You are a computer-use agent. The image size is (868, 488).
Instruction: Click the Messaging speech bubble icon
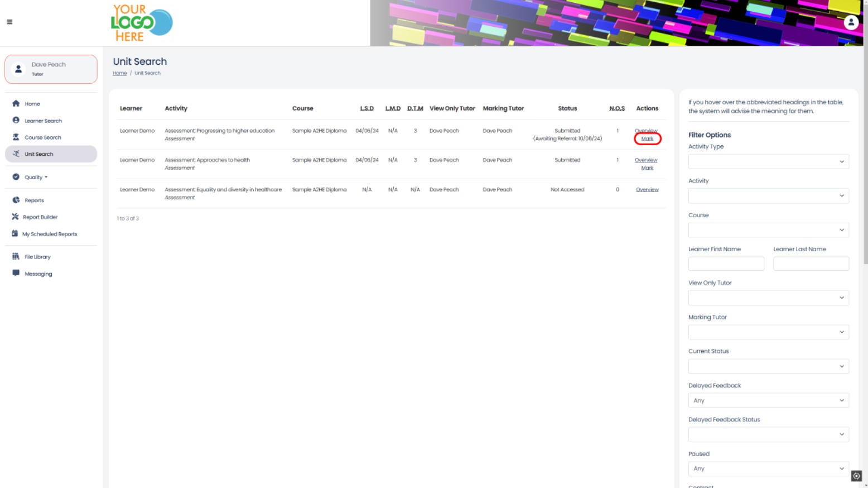point(16,273)
